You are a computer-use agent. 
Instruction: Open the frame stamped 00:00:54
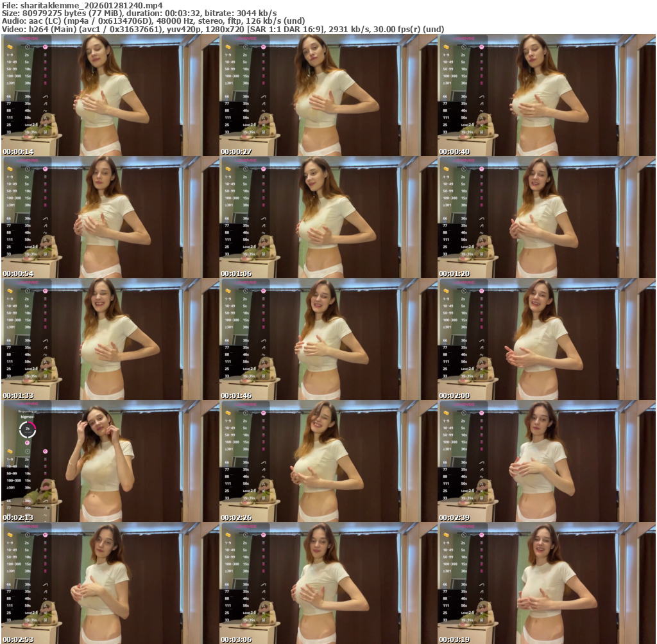pos(110,217)
